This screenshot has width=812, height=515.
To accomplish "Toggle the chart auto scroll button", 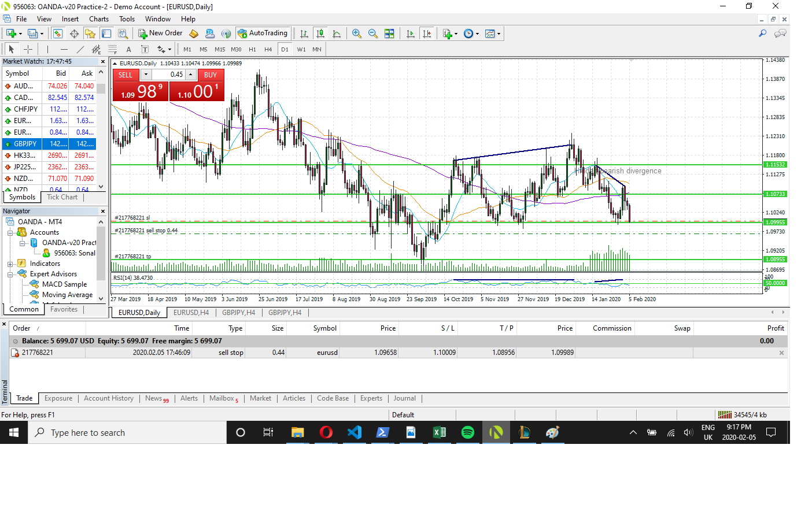I will point(411,34).
